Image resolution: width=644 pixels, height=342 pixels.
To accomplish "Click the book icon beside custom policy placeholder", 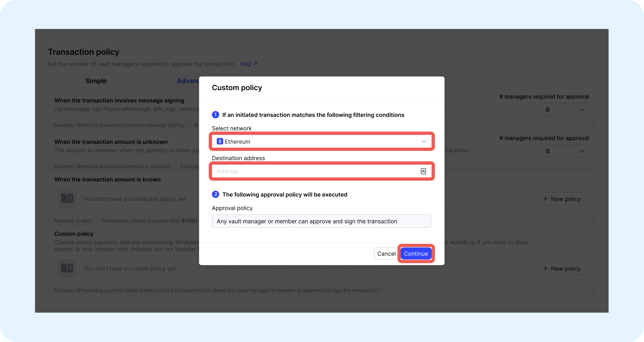I will (x=67, y=268).
